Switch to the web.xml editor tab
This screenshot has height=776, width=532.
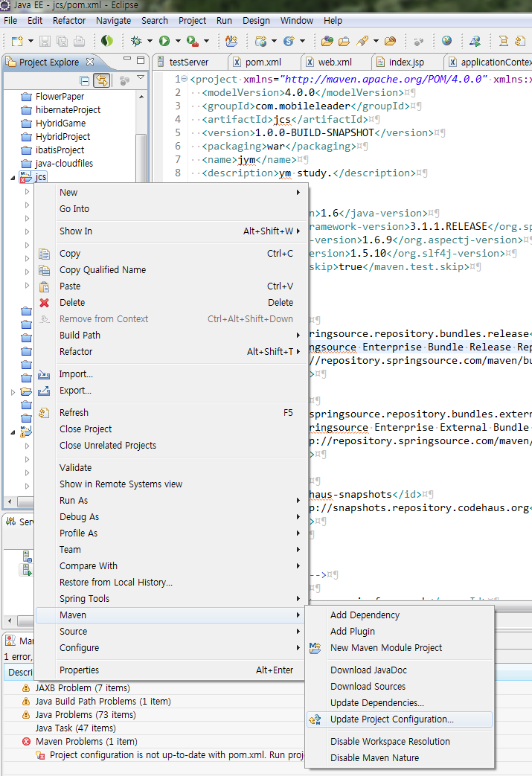[x=335, y=62]
